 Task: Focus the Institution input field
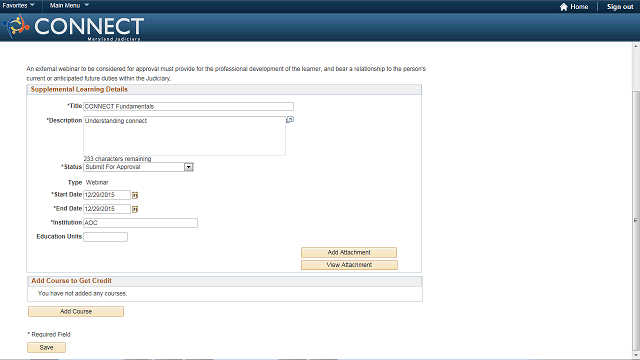tap(140, 223)
